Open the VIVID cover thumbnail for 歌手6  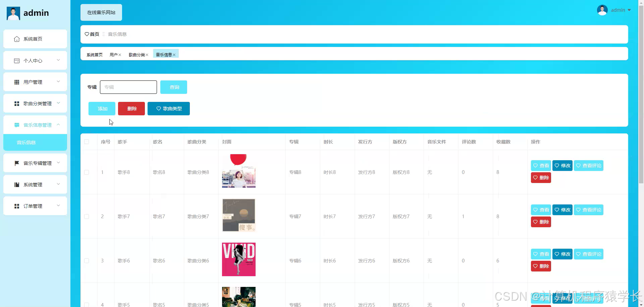click(x=239, y=259)
